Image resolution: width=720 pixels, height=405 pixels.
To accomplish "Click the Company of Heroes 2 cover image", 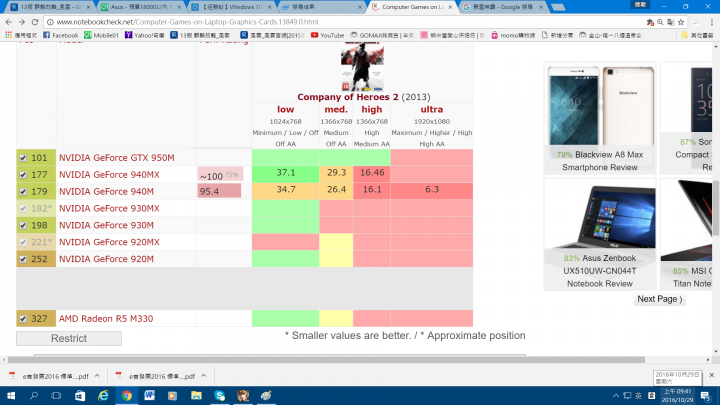I will click(362, 67).
